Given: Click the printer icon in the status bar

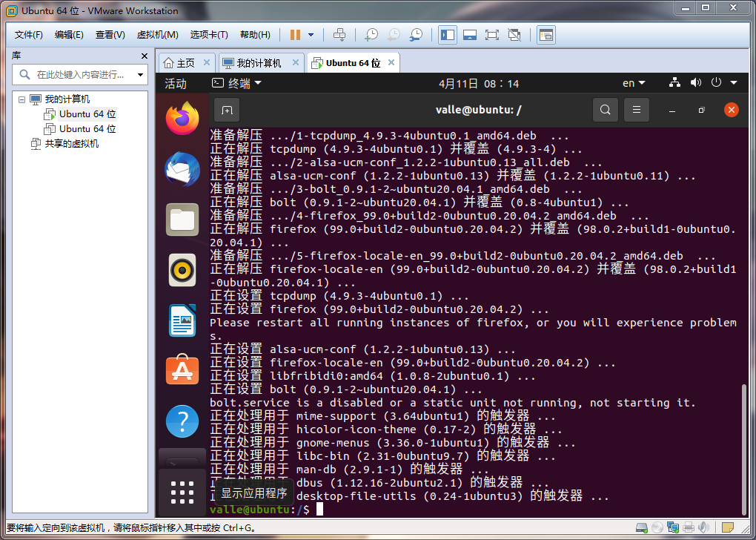Looking at the screenshot, I should (x=689, y=528).
